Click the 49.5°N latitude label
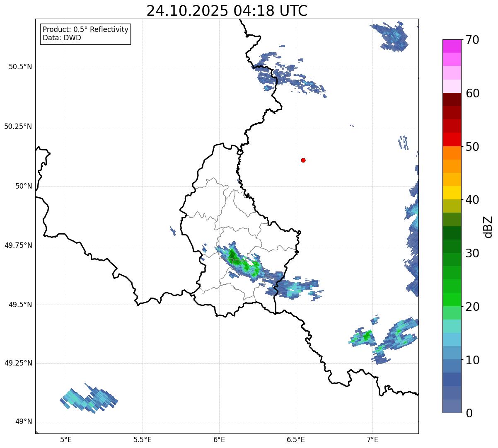The image size is (498, 448). [x=20, y=305]
